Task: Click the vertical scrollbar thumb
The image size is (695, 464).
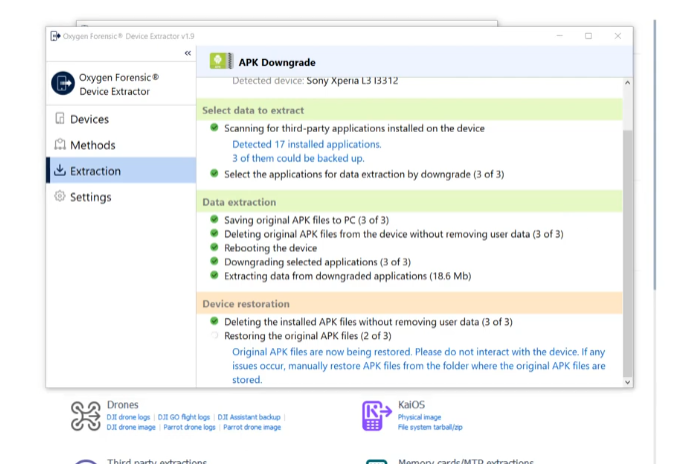Action: pos(627,253)
